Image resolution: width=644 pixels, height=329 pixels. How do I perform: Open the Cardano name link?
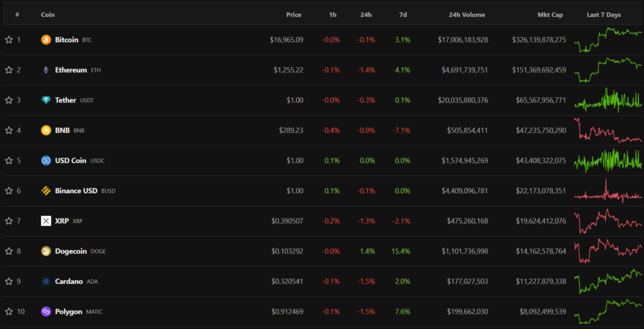coord(69,281)
